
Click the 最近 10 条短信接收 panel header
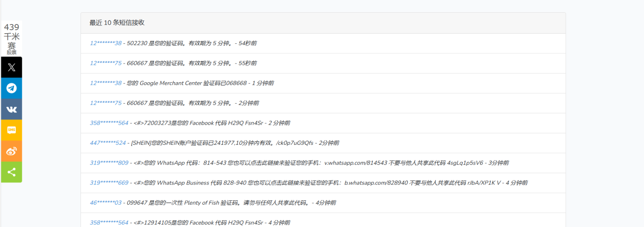pyautogui.click(x=117, y=23)
